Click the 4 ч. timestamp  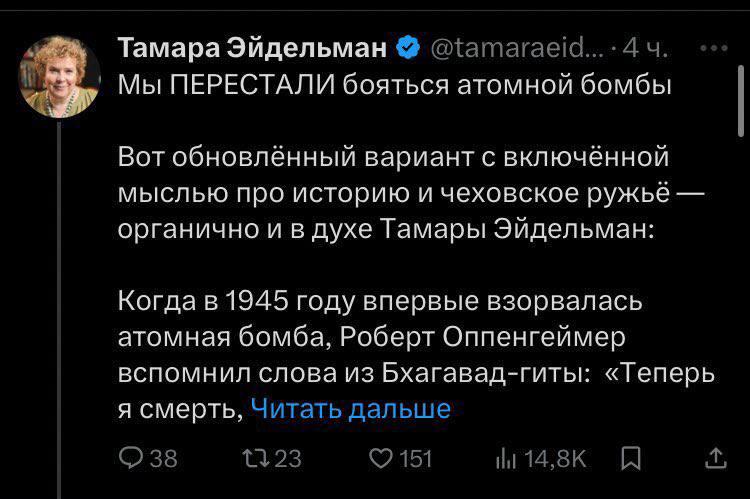(645, 48)
